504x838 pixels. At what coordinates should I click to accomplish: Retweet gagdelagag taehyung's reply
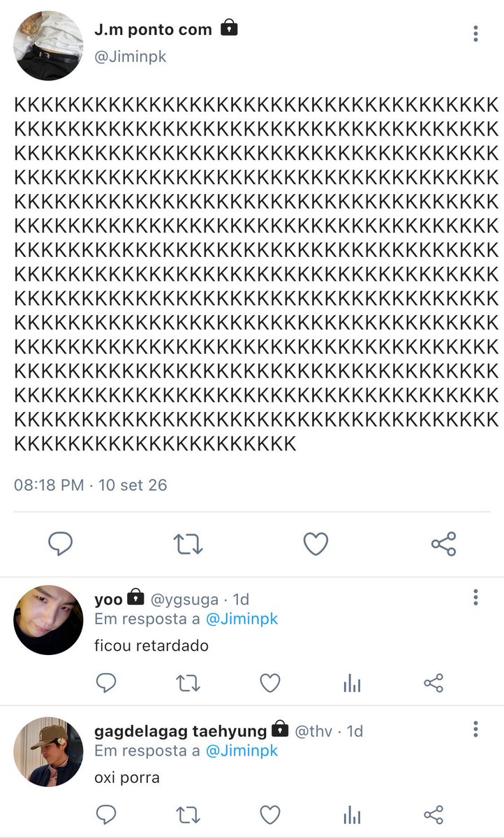188,814
